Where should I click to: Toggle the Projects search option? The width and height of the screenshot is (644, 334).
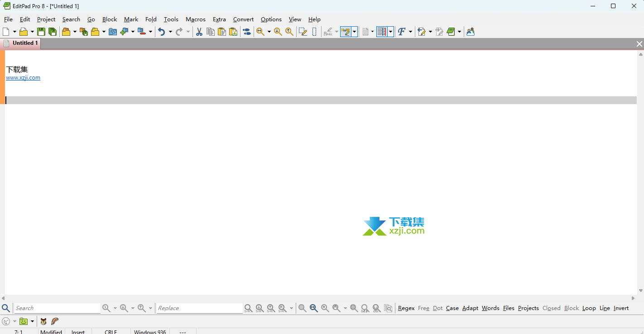(529, 308)
